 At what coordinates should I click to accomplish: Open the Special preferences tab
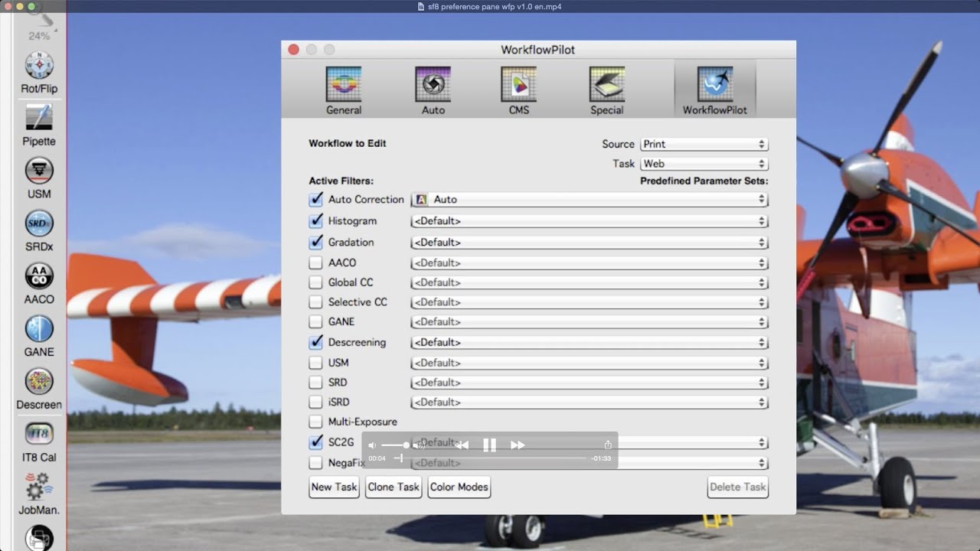point(606,90)
